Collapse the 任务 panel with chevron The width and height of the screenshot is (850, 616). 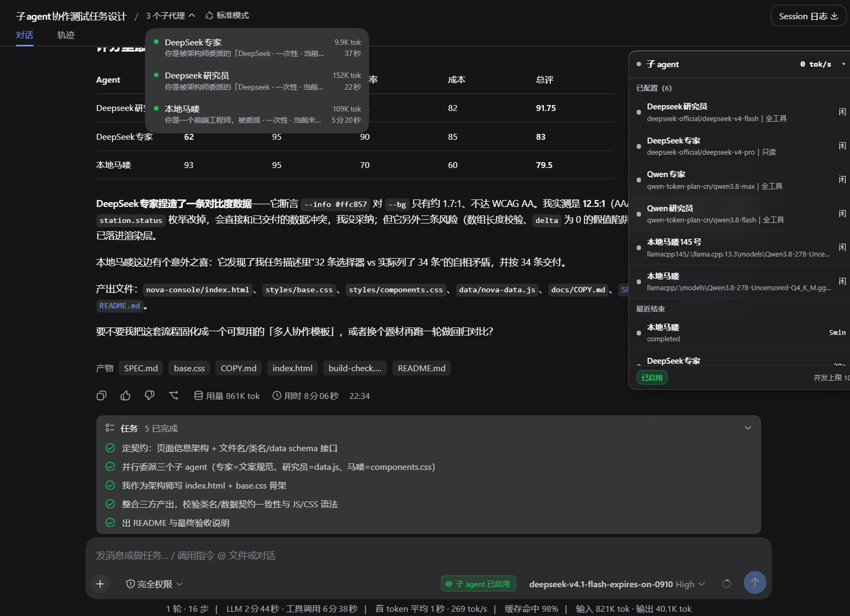(748, 428)
